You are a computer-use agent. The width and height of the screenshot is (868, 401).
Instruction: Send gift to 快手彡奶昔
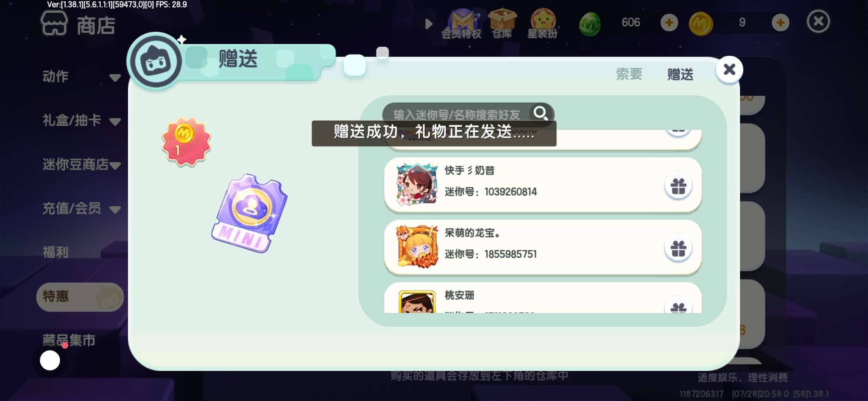[678, 186]
